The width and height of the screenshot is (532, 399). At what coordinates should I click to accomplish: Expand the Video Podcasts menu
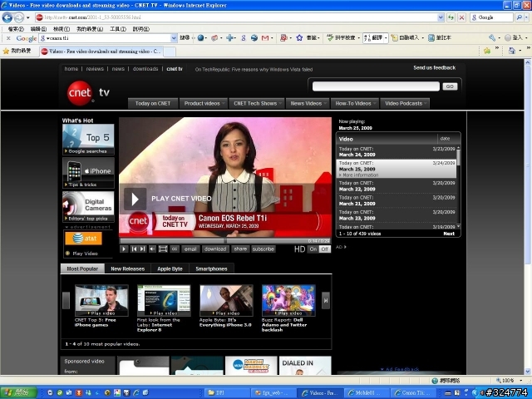(405, 103)
